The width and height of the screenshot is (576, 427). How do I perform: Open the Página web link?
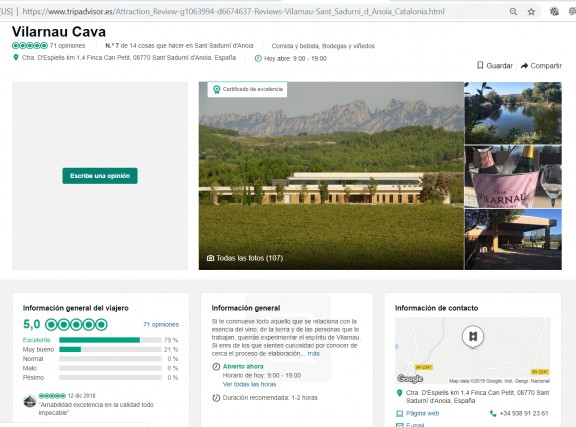pyautogui.click(x=422, y=413)
